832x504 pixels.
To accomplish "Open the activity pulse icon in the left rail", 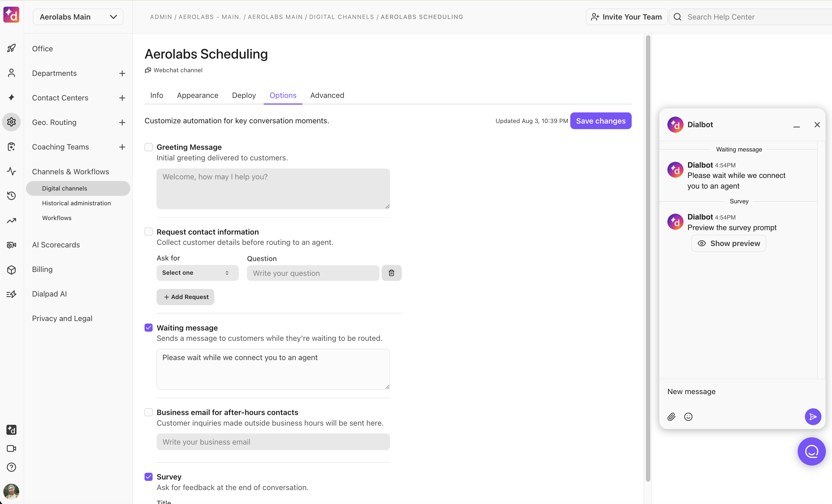I will 11,171.
